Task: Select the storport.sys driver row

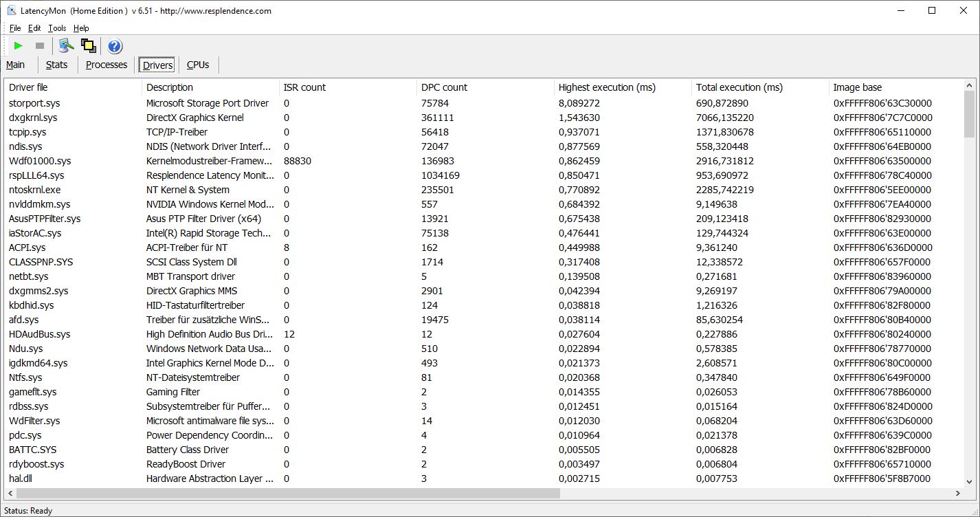Action: (484, 103)
